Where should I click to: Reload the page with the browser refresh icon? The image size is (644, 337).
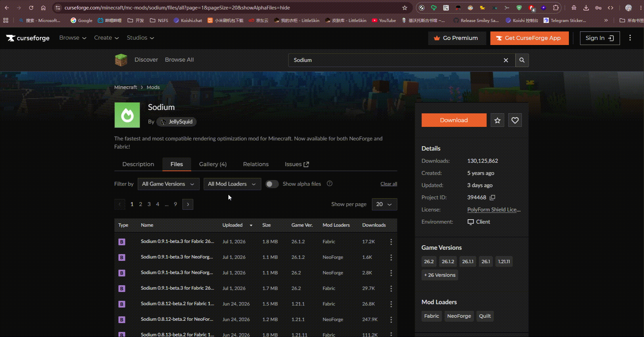click(x=31, y=8)
